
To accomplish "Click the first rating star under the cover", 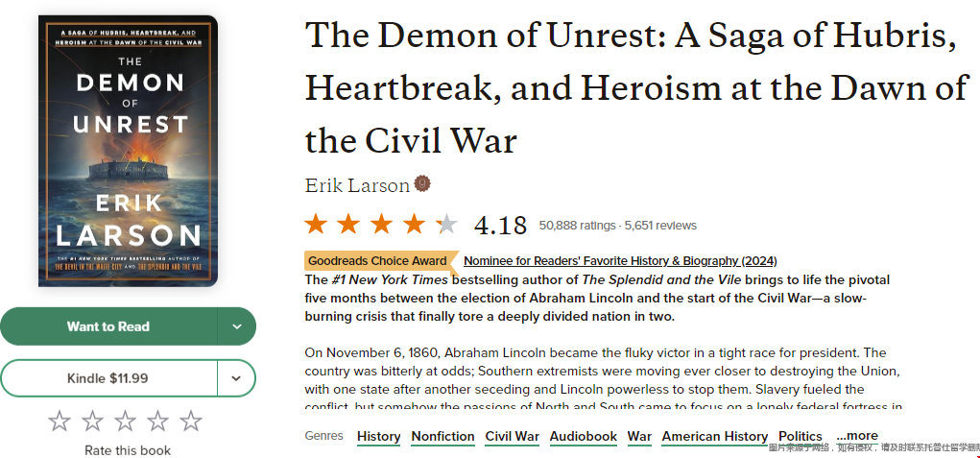I will click(60, 421).
